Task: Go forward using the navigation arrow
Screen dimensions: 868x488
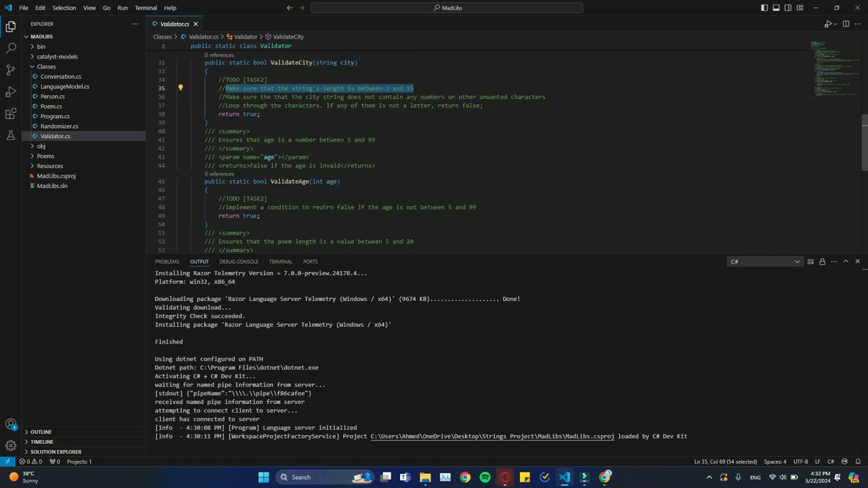Action: 303,8
